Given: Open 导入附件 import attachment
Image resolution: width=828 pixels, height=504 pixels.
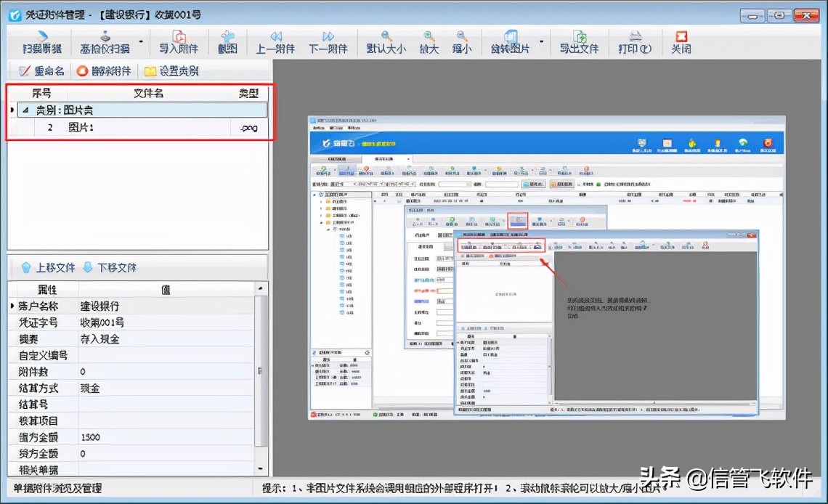Looking at the screenshot, I should pos(179,41).
